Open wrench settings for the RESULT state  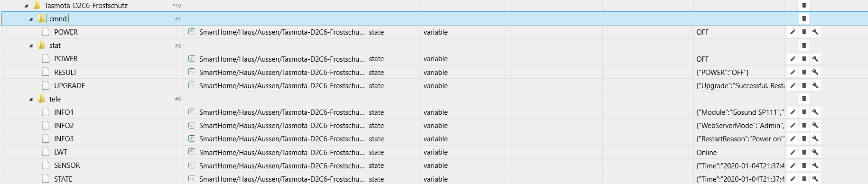point(815,72)
